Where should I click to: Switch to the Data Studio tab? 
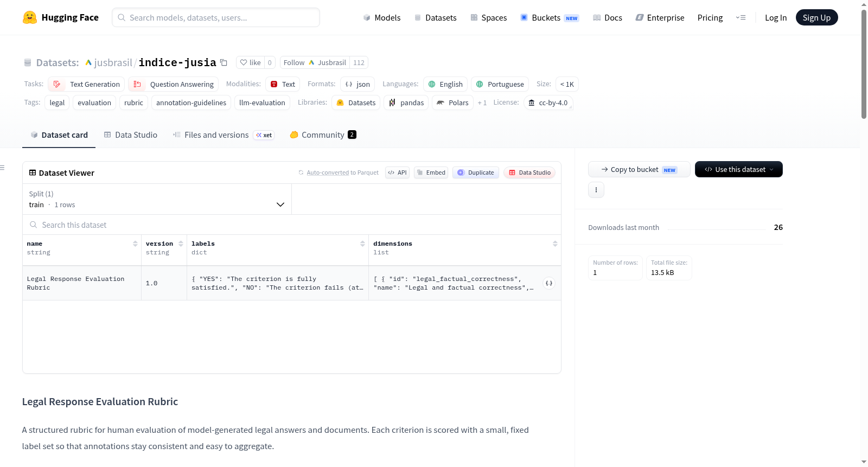click(130, 135)
